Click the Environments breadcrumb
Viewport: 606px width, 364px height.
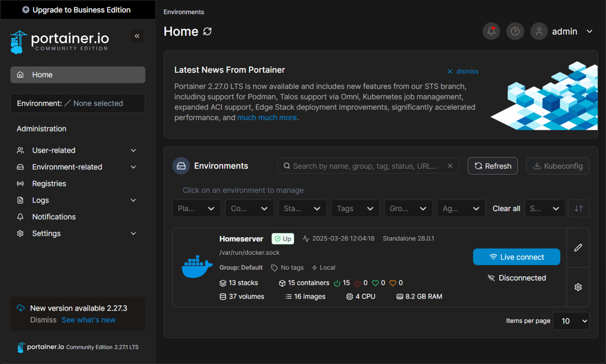184,12
